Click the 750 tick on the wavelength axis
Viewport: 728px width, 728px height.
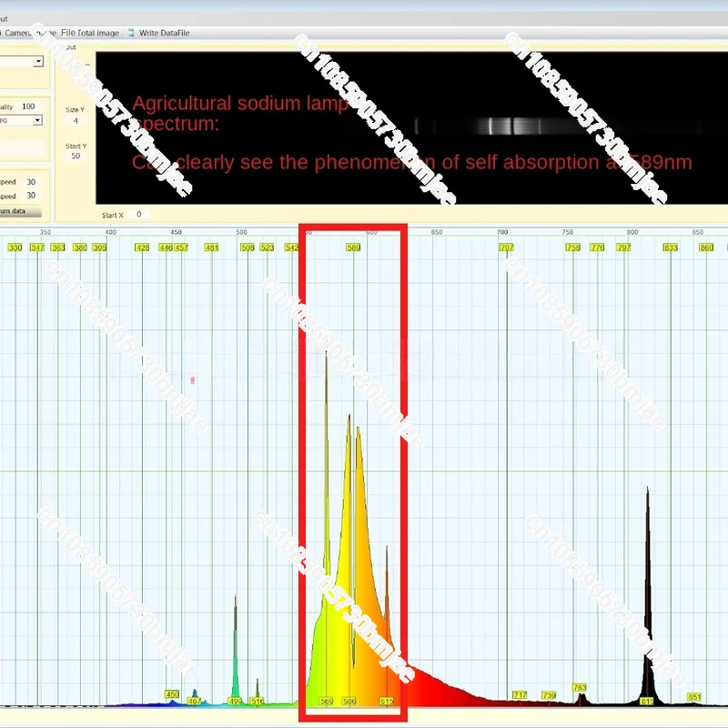[567, 232]
